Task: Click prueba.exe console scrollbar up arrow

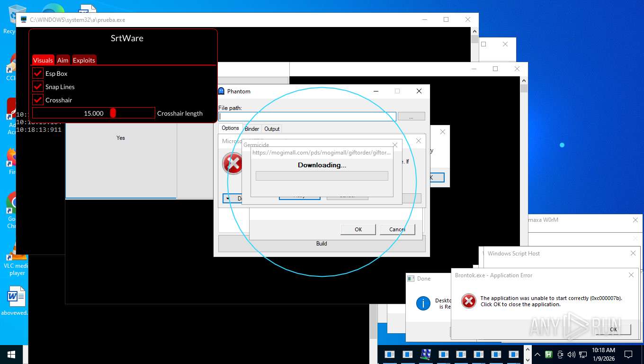Action: click(474, 31)
